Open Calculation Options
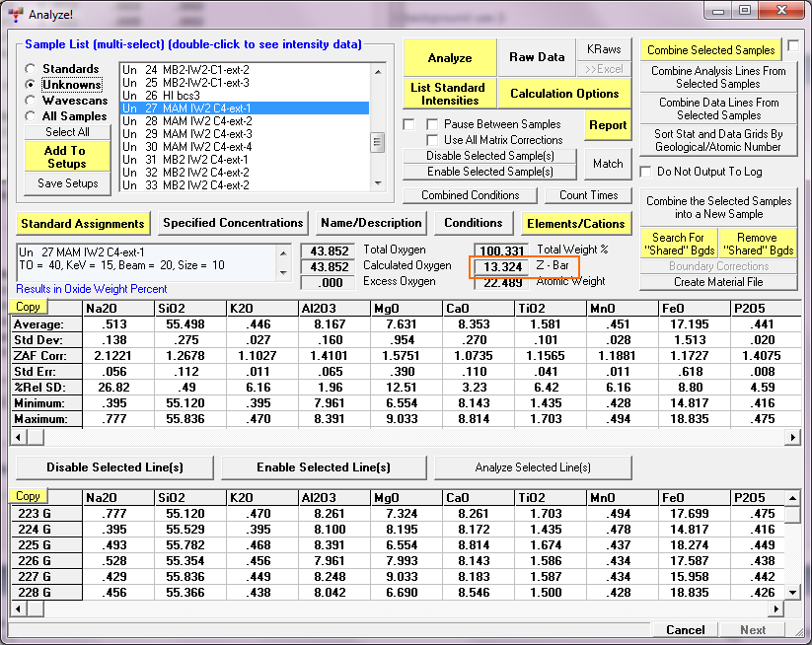 pyautogui.click(x=564, y=94)
